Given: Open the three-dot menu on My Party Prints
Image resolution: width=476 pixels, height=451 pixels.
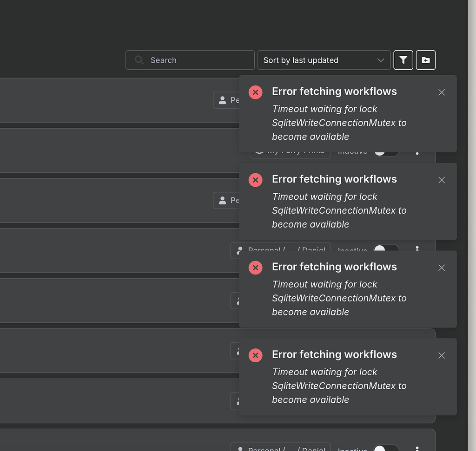Looking at the screenshot, I should pos(417,150).
